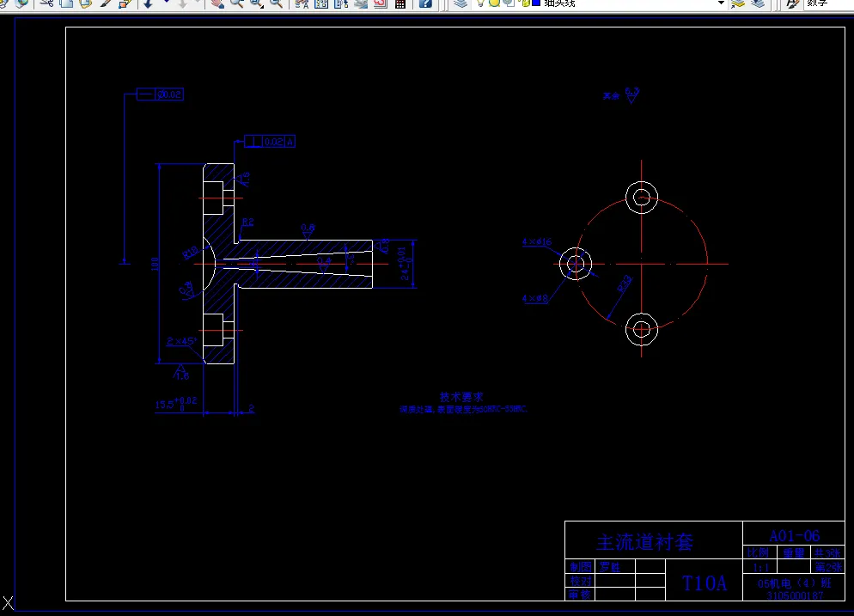Select the ID number 3105000187

[x=795, y=595]
